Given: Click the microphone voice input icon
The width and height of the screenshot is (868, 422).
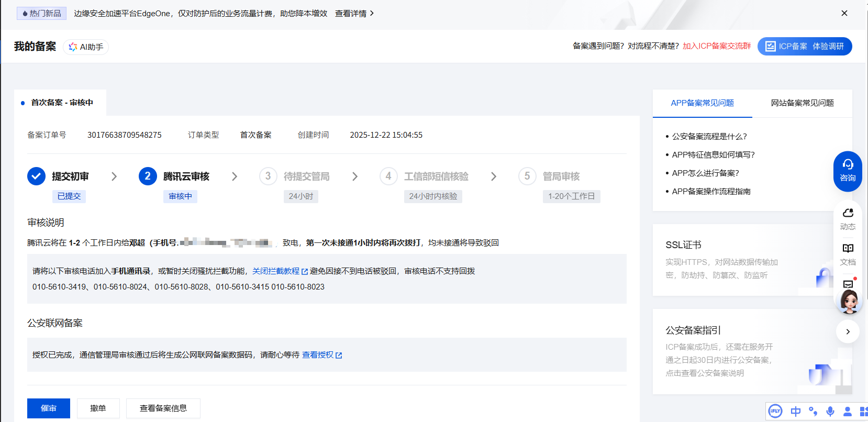Looking at the screenshot, I should pyautogui.click(x=830, y=412).
